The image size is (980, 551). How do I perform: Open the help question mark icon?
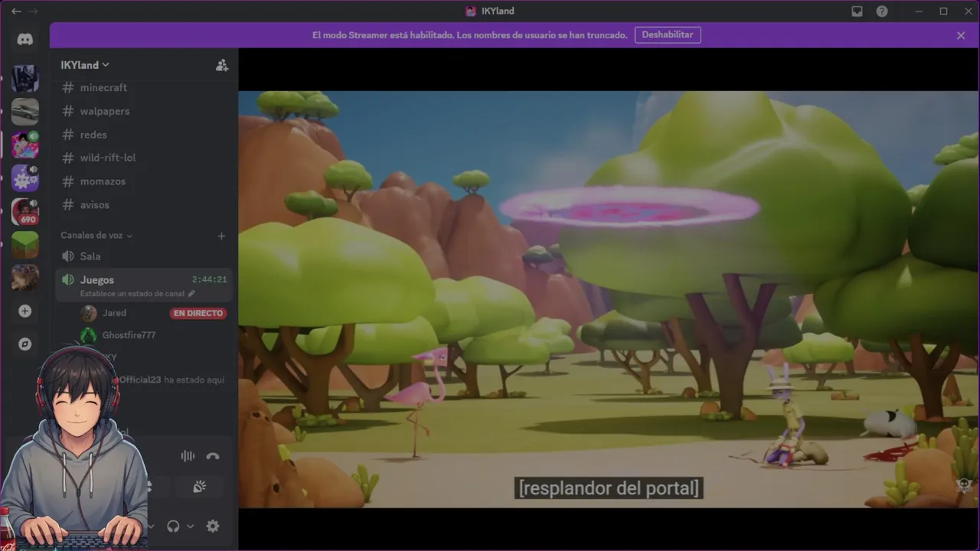[882, 11]
